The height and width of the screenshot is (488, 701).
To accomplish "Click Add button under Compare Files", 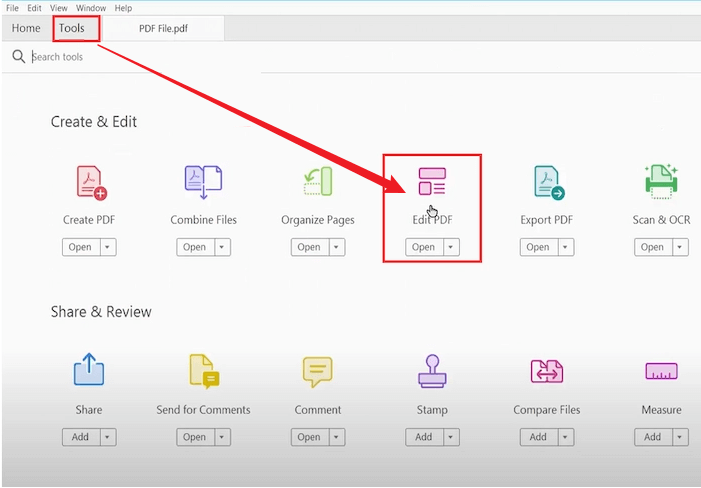I will point(538,437).
